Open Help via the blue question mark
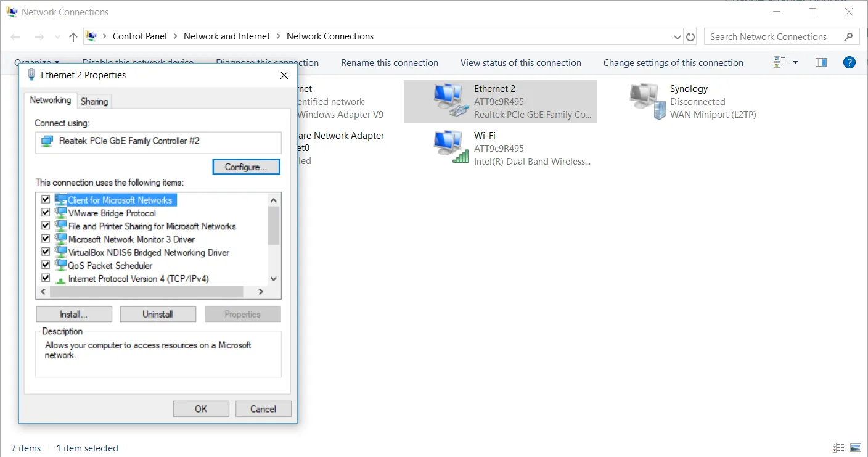The width and height of the screenshot is (868, 457). coord(850,62)
